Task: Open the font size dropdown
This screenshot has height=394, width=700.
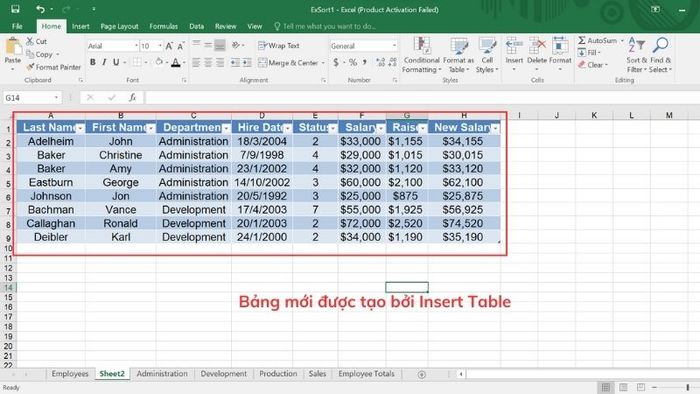Action: coord(160,46)
